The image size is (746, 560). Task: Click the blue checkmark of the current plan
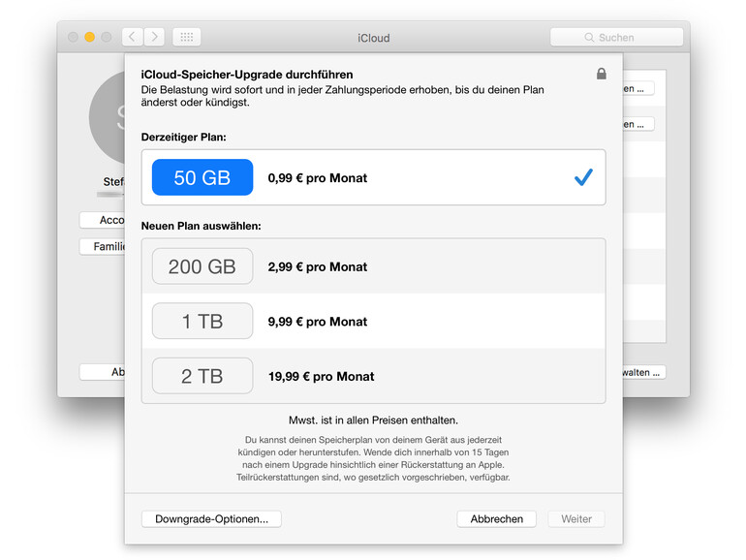point(583,177)
